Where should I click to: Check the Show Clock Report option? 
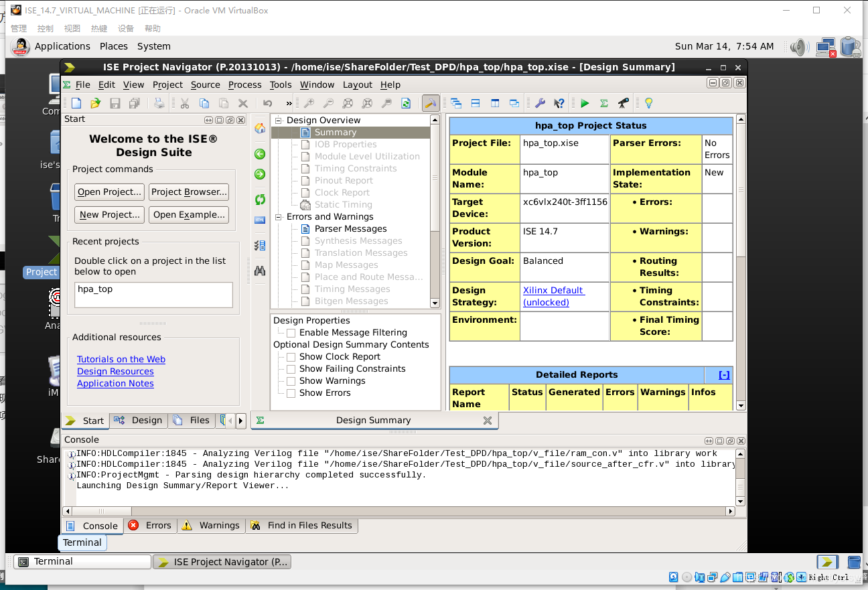point(291,357)
